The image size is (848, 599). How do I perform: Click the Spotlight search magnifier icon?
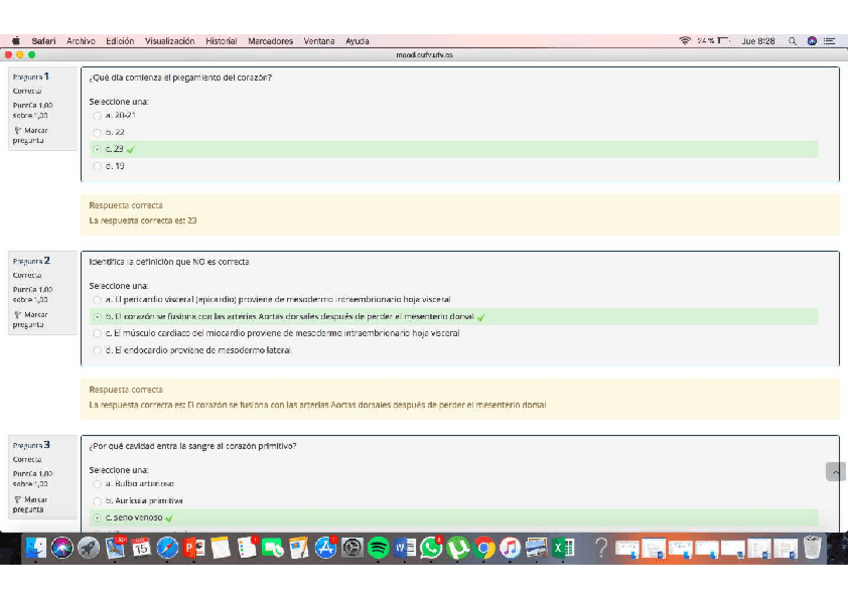click(792, 41)
